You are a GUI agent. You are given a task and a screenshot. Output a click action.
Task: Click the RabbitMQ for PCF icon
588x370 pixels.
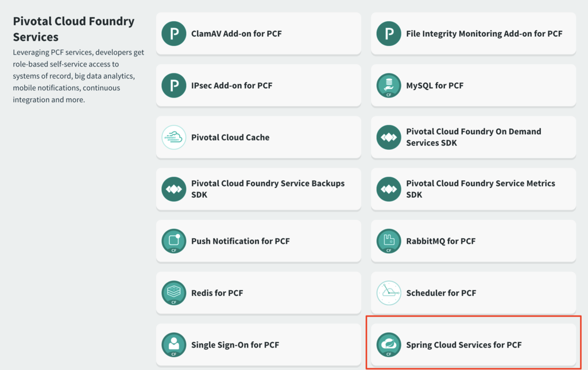389,242
